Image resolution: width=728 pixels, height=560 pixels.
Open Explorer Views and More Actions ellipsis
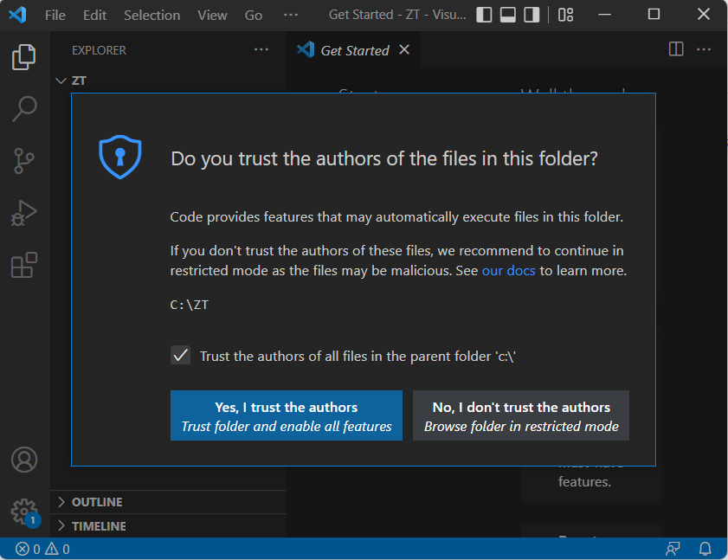261,49
